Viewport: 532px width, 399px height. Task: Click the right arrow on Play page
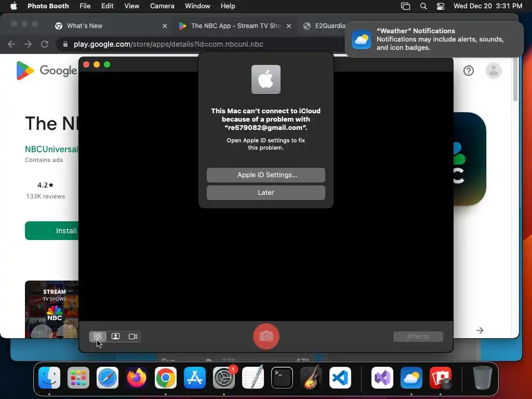480,330
